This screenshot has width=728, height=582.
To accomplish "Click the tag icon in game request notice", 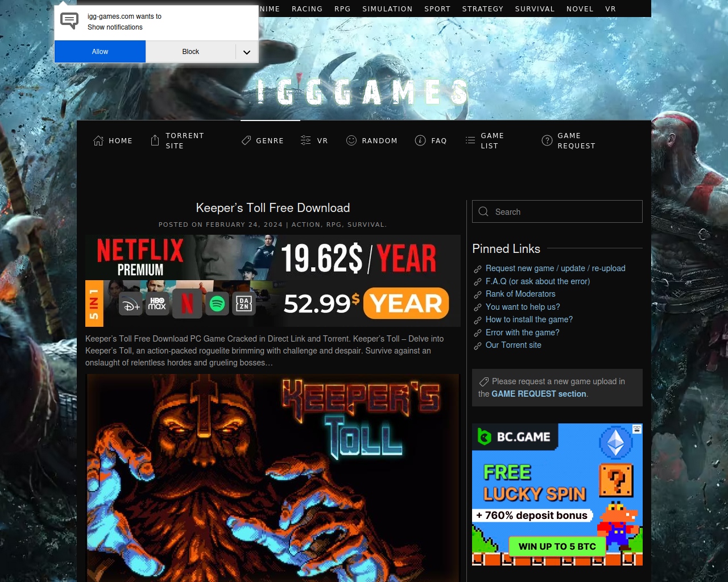I will (x=484, y=381).
